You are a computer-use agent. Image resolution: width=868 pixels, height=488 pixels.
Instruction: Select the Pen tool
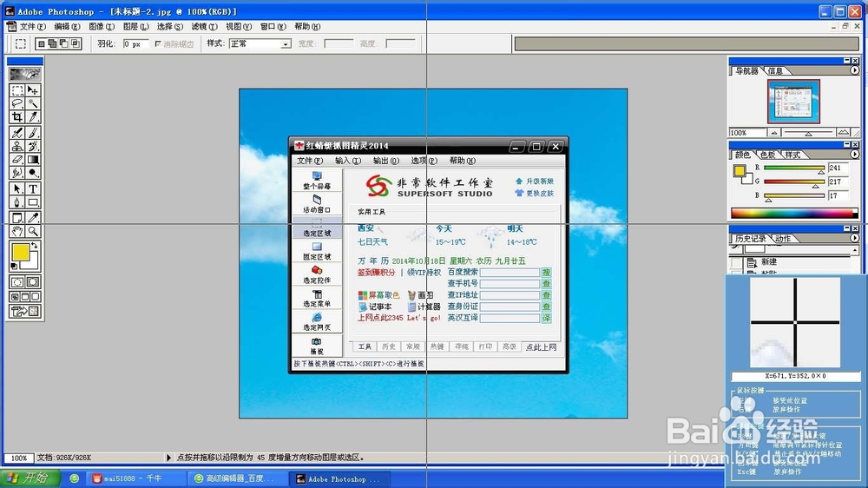(17, 202)
